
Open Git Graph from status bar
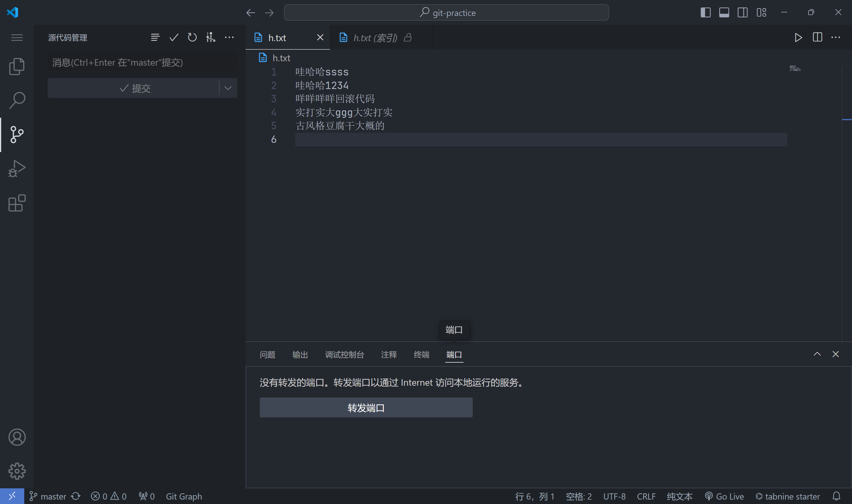184,496
